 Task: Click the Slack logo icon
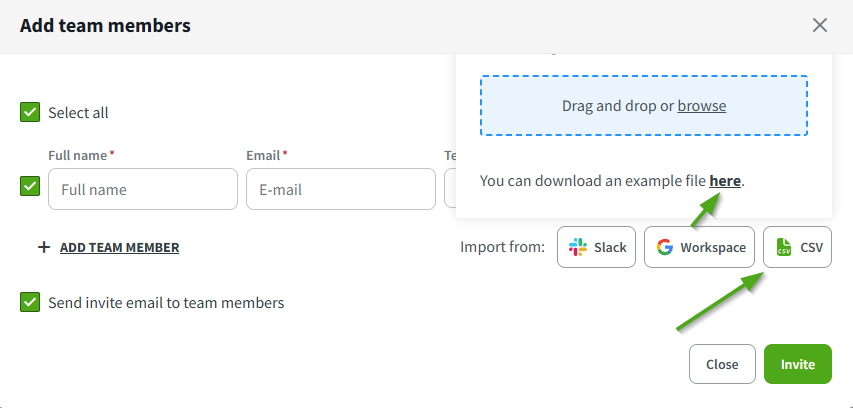click(x=578, y=247)
